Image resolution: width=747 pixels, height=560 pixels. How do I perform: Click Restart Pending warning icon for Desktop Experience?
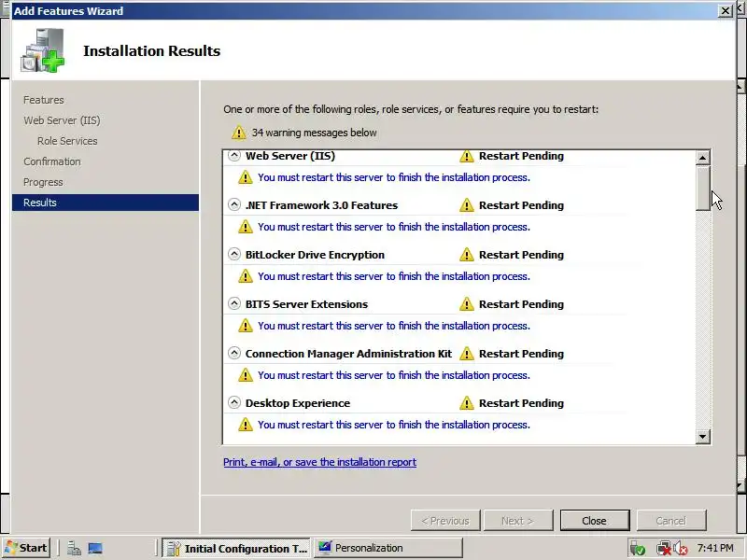(466, 403)
